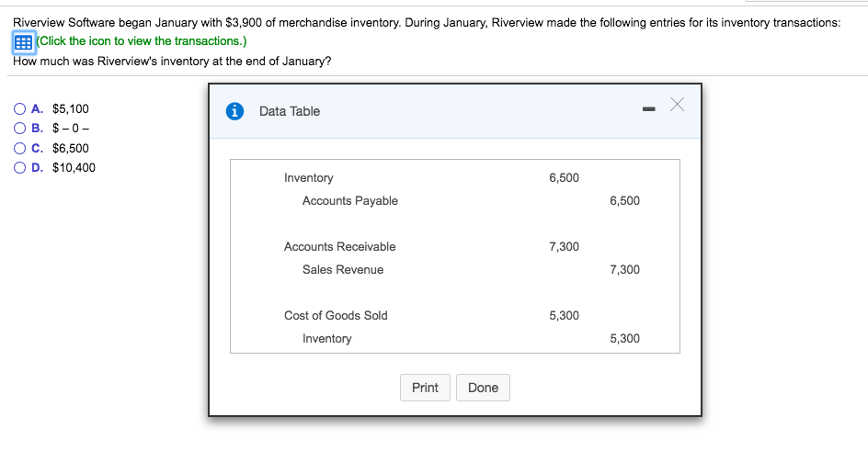Click the Accounts Receivable entry

point(340,246)
